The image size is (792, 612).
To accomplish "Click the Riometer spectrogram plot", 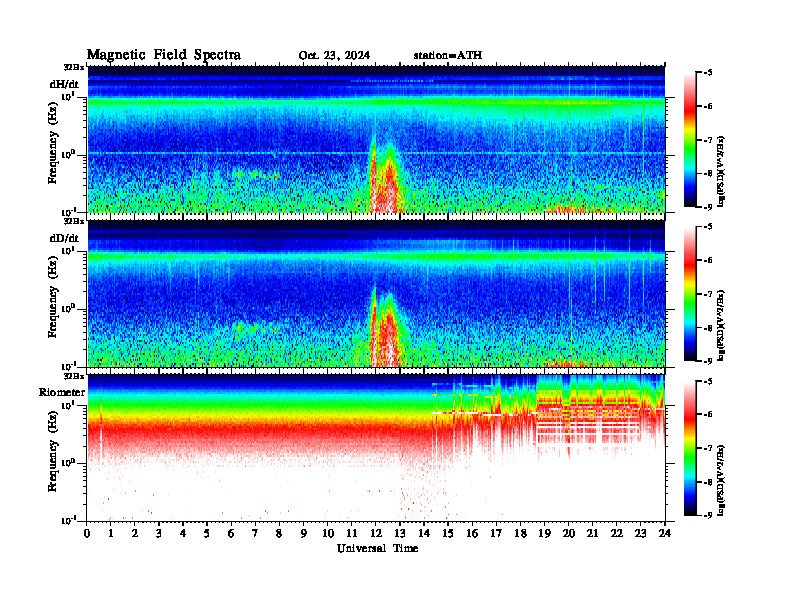I will (376, 448).
